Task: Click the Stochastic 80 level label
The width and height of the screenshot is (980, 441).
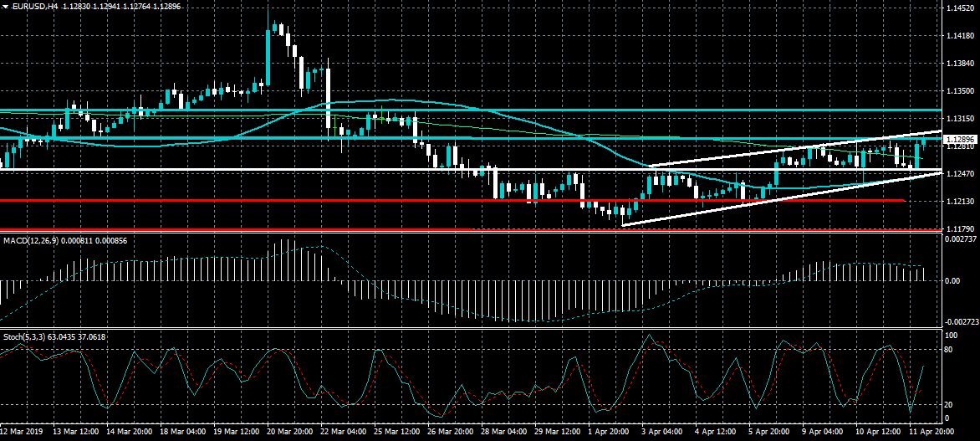Action: 949,349
